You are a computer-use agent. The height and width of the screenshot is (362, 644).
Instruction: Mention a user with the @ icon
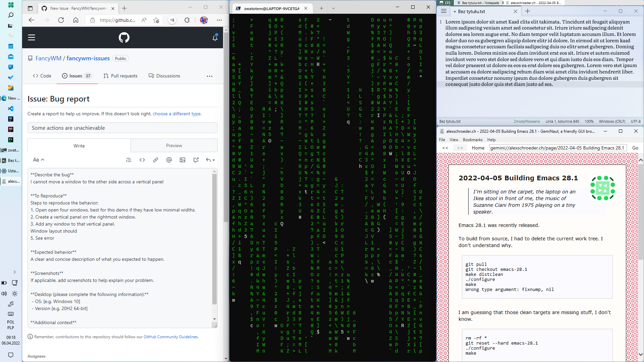click(169, 160)
